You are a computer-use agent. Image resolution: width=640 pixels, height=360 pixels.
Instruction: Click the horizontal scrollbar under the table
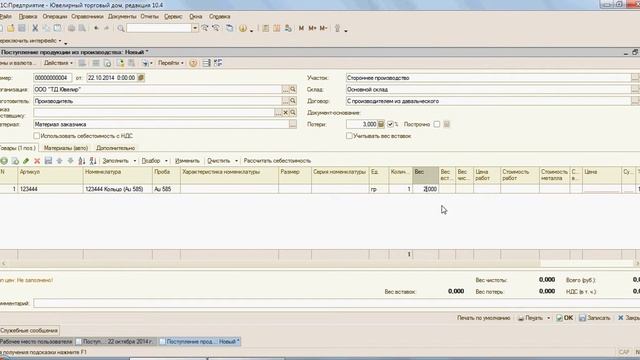click(x=318, y=264)
